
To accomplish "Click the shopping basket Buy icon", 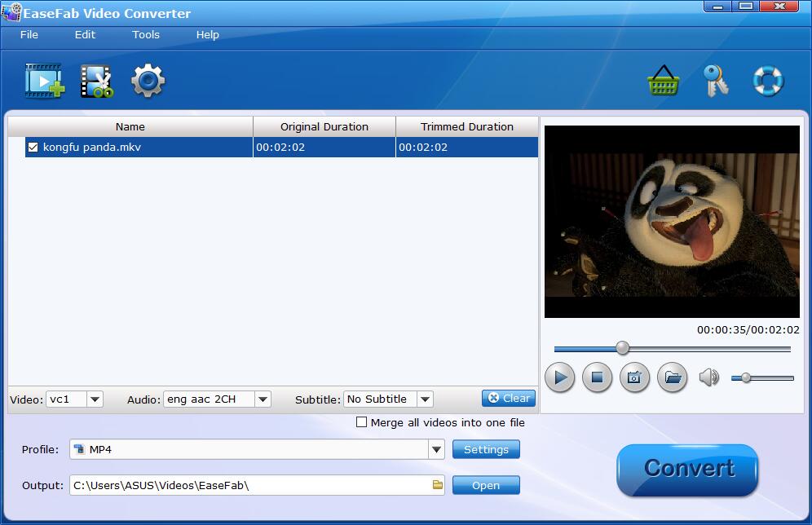I will [x=664, y=80].
